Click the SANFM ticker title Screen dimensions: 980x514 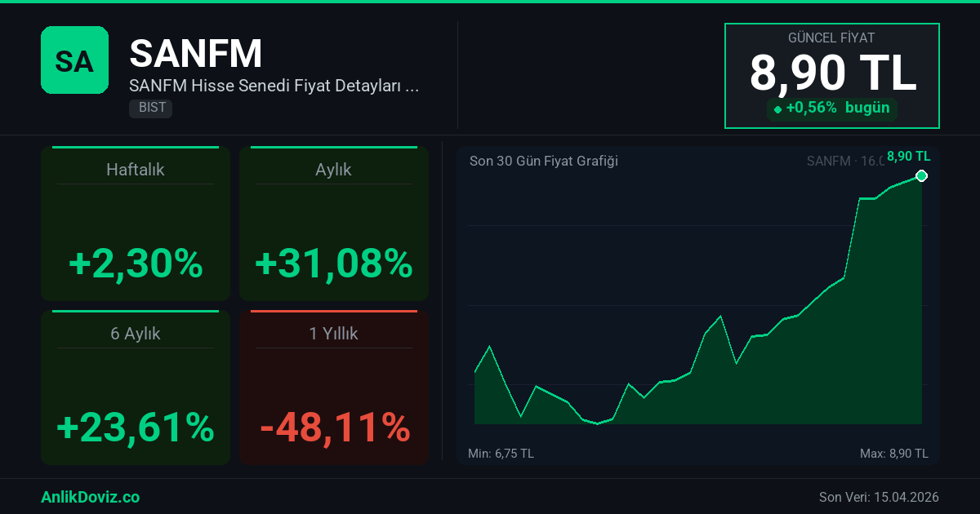pyautogui.click(x=196, y=54)
